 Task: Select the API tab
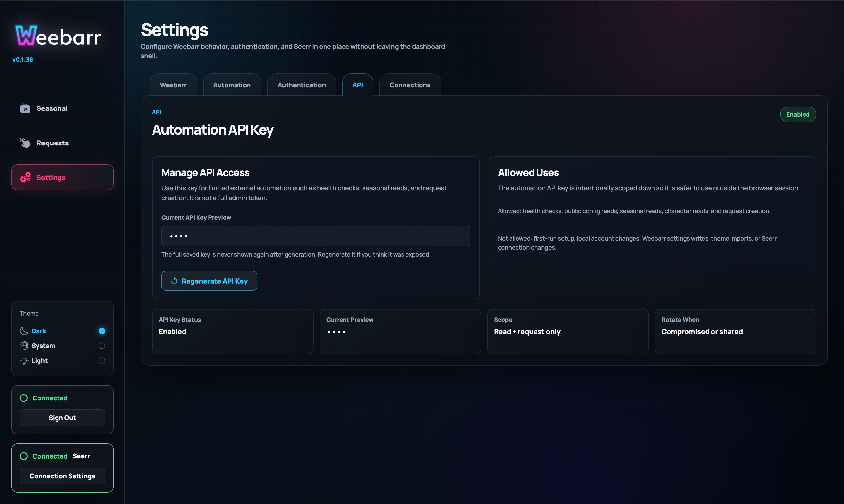[x=358, y=85]
